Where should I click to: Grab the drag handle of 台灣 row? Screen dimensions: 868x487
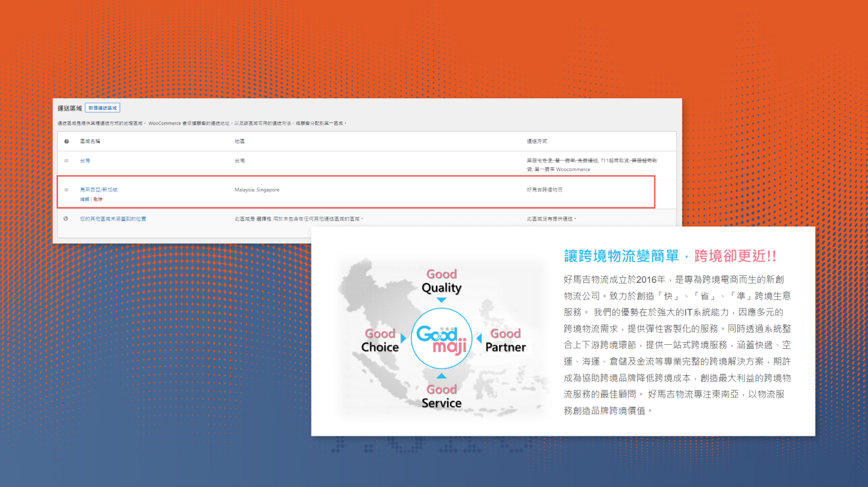point(66,161)
